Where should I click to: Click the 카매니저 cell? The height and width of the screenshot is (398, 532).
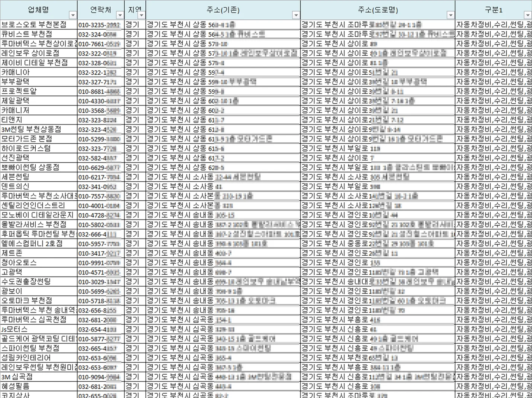39,110
